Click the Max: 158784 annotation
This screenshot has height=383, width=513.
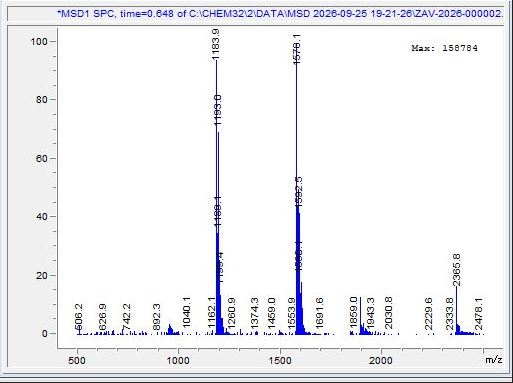[444, 48]
